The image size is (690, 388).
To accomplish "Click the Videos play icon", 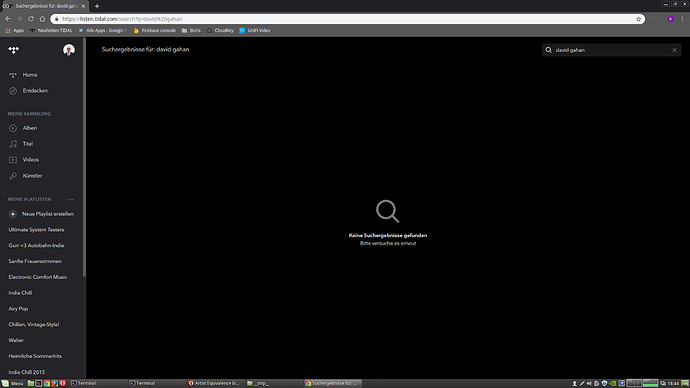I will pyautogui.click(x=13, y=160).
